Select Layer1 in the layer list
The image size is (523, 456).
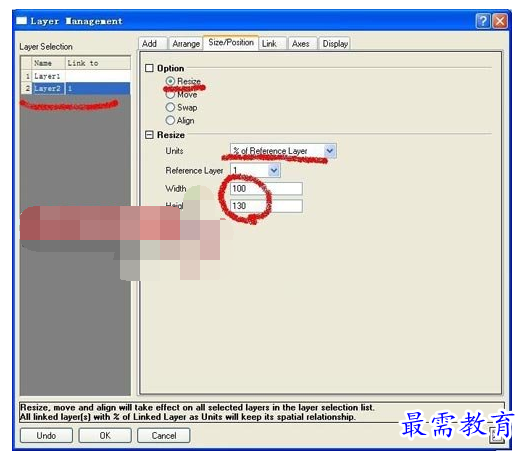pos(75,76)
